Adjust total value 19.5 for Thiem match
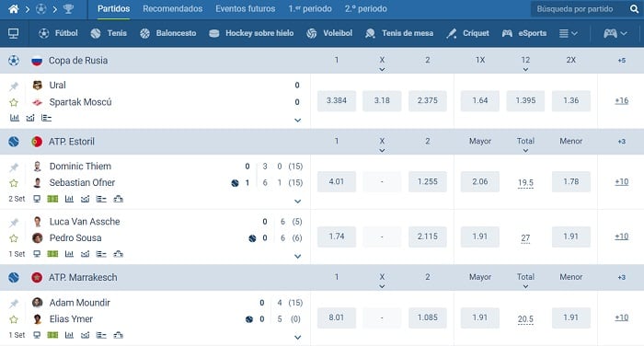This screenshot has height=346, width=644. point(525,183)
